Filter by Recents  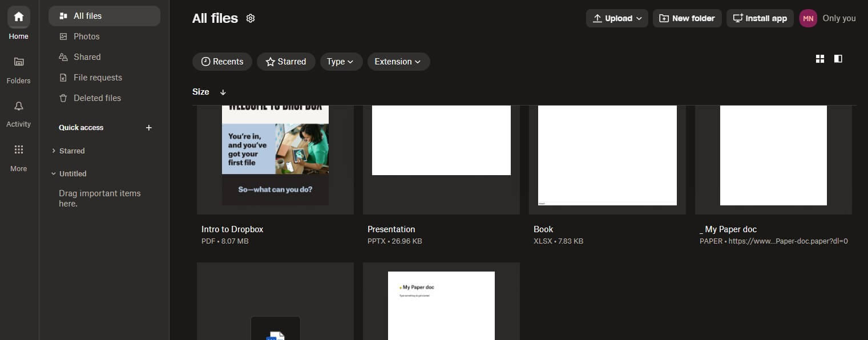(x=223, y=62)
